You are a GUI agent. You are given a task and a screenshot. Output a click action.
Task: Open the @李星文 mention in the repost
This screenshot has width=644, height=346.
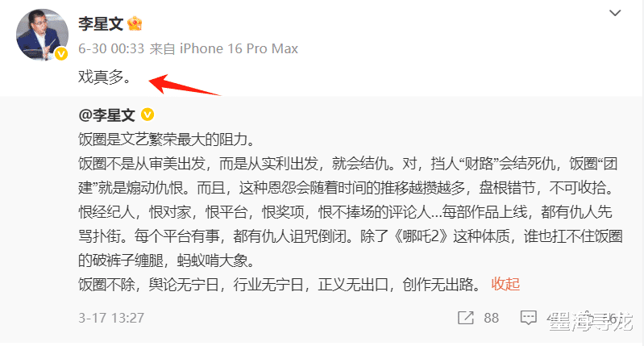(x=106, y=115)
